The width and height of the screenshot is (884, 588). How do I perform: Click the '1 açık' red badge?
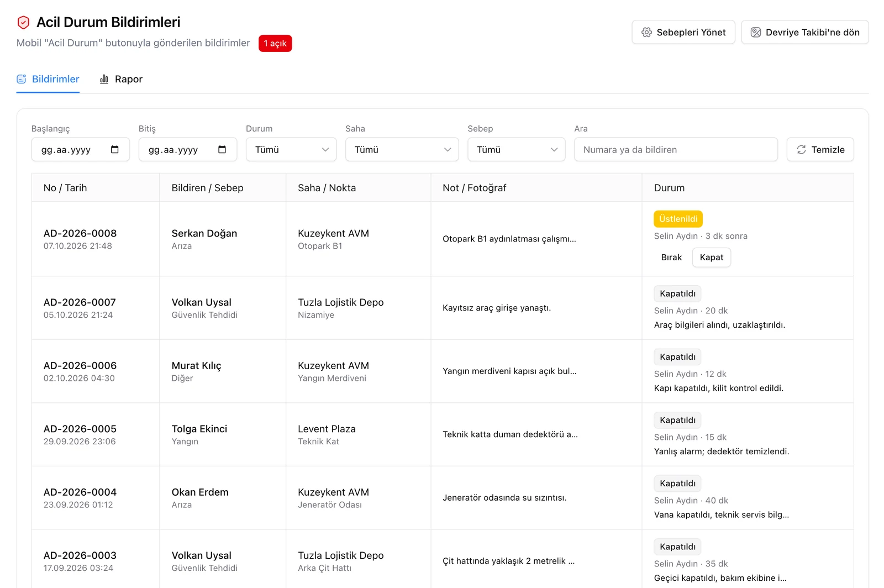[x=275, y=43]
